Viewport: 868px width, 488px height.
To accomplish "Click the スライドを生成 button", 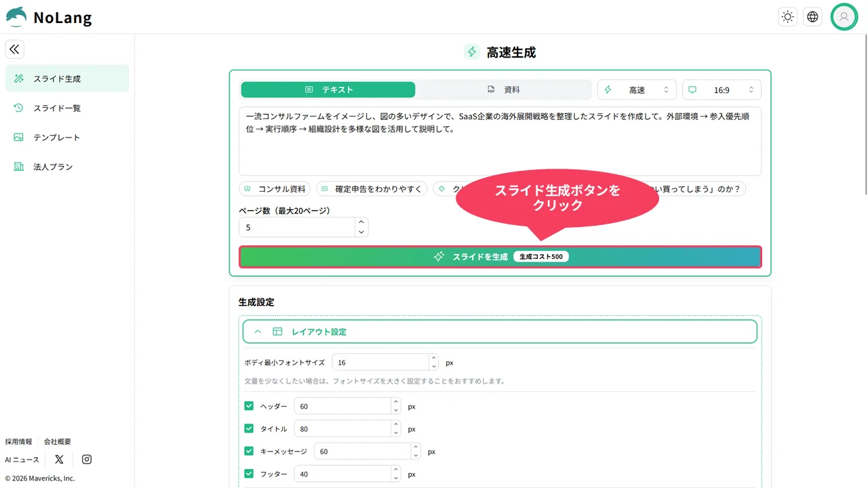I will click(500, 257).
